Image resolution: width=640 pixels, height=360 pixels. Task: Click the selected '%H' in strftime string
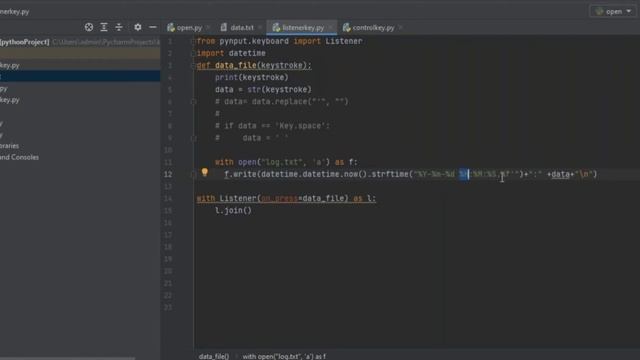point(464,174)
